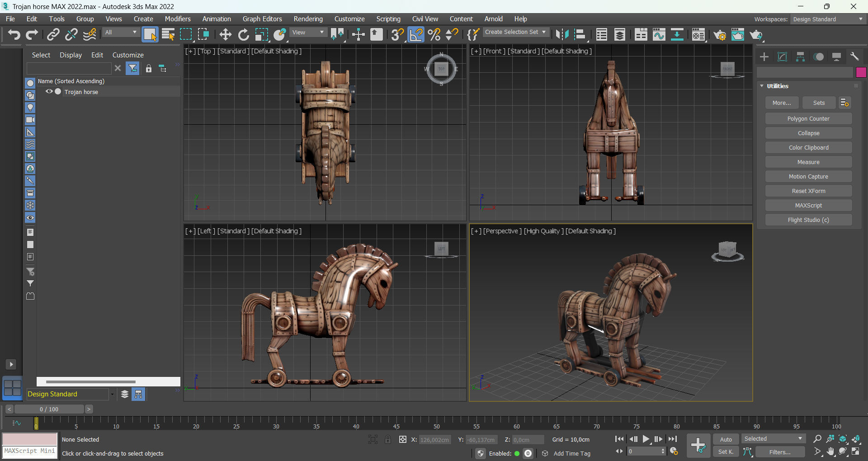Open the selection filter All dropdown
Viewport: 868px width, 461px height.
(x=120, y=33)
